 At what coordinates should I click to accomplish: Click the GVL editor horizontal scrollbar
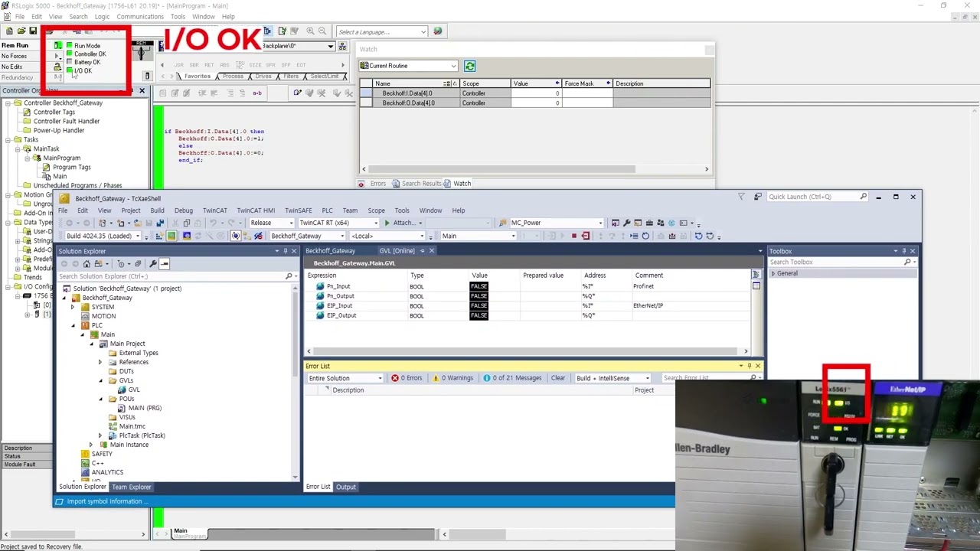coord(526,351)
